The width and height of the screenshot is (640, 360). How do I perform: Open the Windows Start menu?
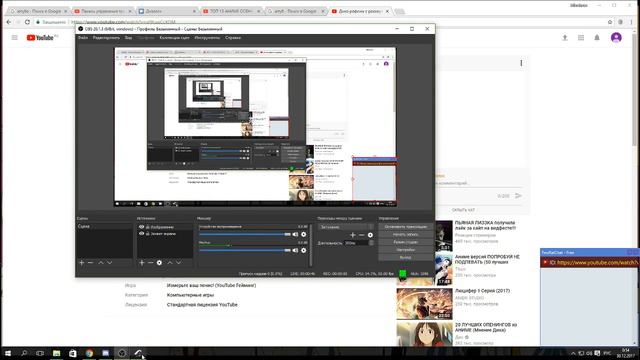8,353
